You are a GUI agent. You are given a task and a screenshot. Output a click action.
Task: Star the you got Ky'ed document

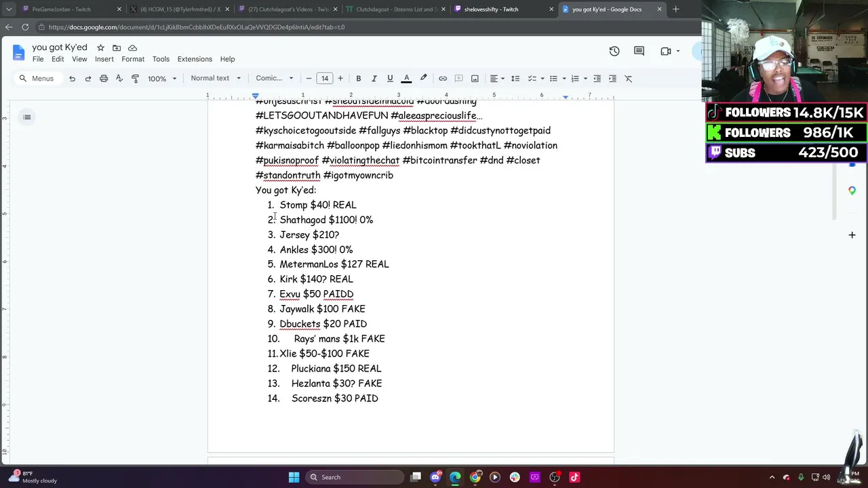(100, 47)
